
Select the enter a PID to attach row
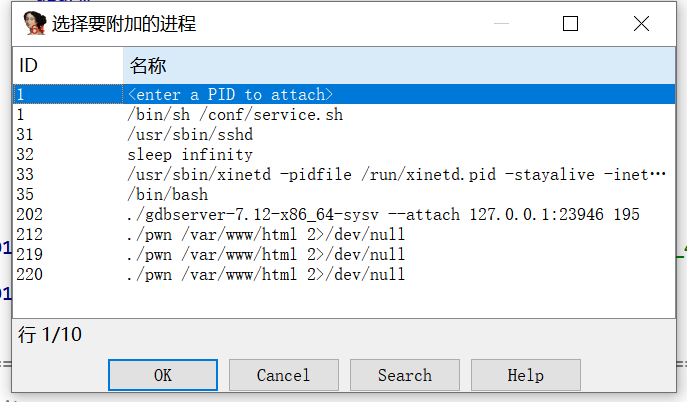tap(344, 94)
